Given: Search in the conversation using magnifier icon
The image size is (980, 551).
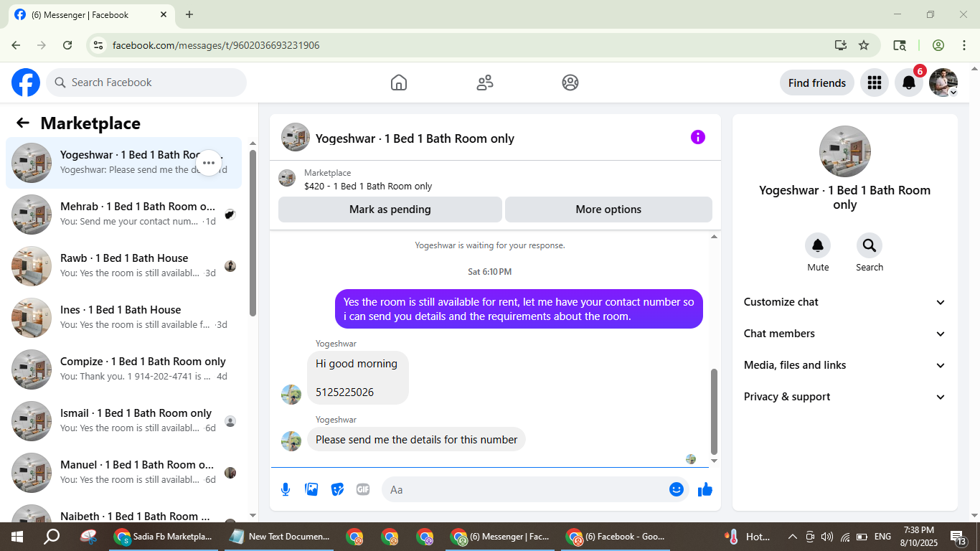Looking at the screenshot, I should pos(870,246).
